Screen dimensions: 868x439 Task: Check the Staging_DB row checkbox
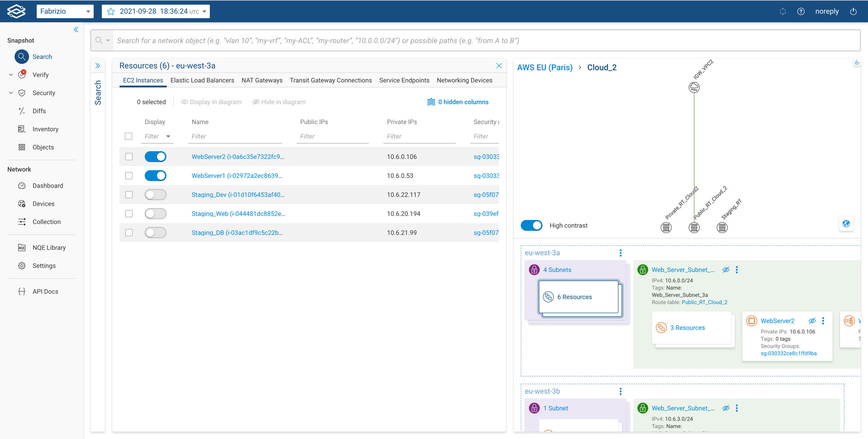point(129,233)
